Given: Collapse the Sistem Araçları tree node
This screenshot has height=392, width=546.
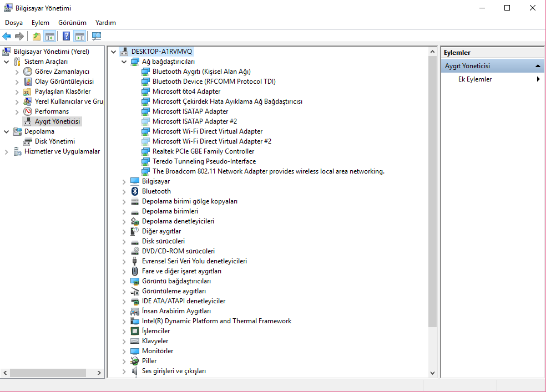Looking at the screenshot, I should (6, 62).
